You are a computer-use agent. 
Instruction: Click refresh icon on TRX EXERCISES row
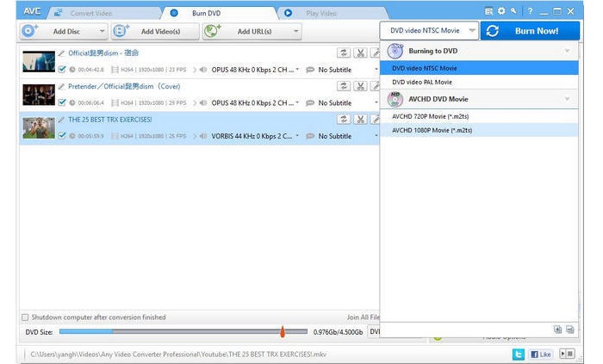tap(344, 119)
